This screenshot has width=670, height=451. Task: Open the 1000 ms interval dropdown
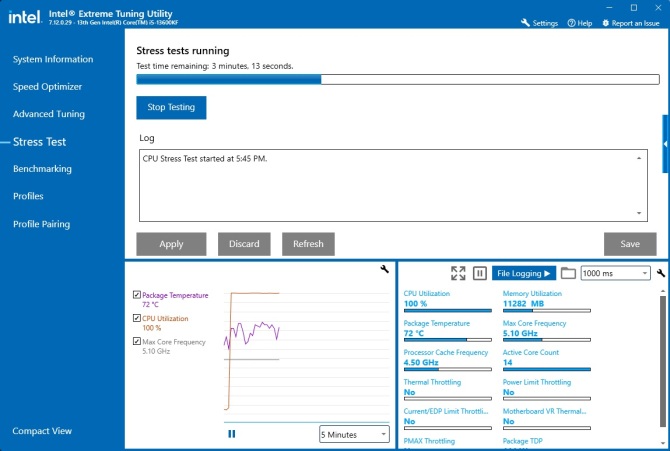click(x=615, y=273)
